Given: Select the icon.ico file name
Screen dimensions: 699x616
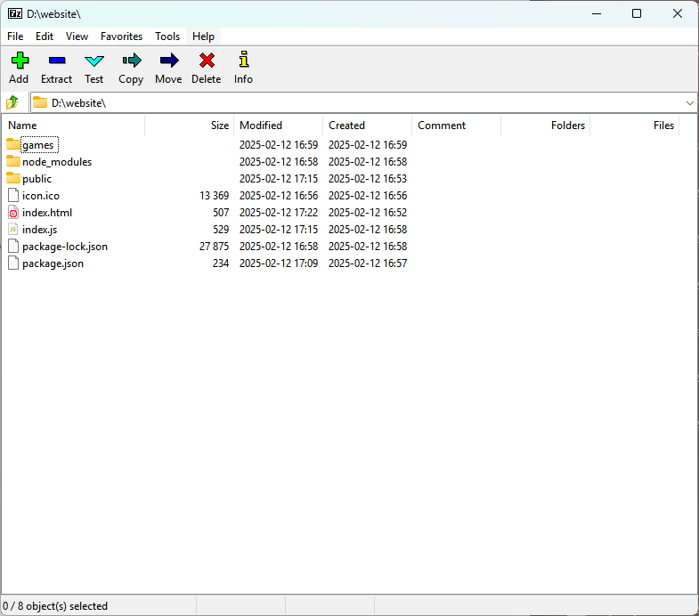Looking at the screenshot, I should point(41,196).
